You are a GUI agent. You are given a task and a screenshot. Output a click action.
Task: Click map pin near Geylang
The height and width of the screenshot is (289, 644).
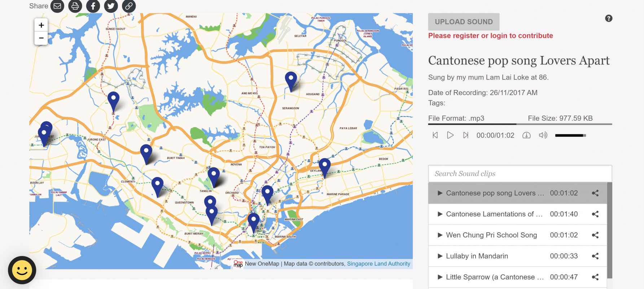click(x=325, y=168)
